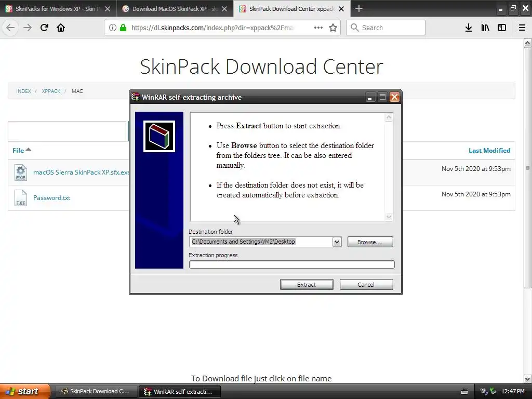The image size is (532, 399).
Task: Click the TXT file icon
Action: click(x=21, y=198)
